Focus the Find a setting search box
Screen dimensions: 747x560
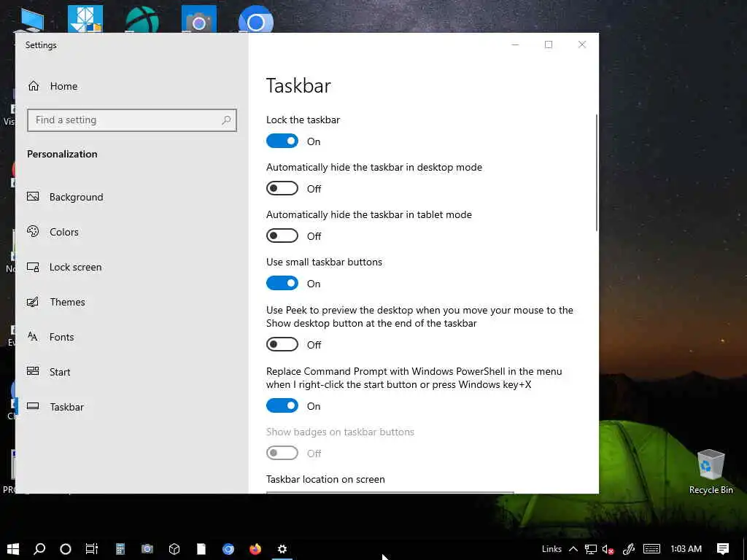point(132,120)
